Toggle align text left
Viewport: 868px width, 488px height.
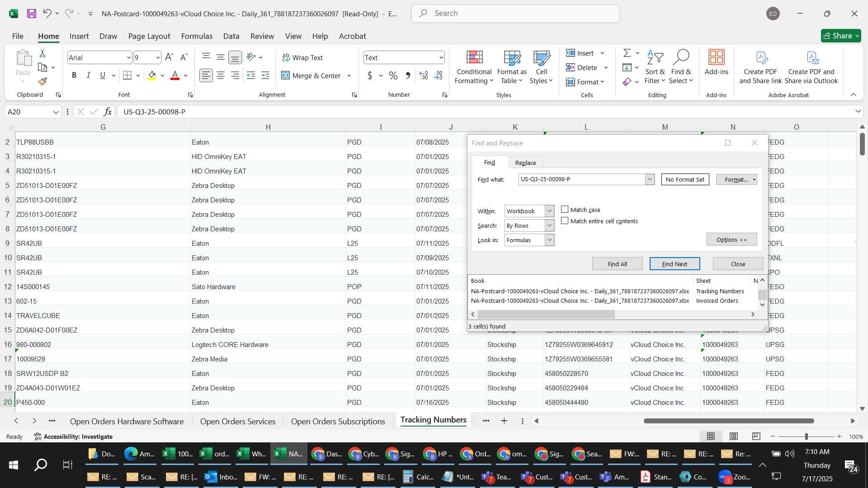point(206,75)
